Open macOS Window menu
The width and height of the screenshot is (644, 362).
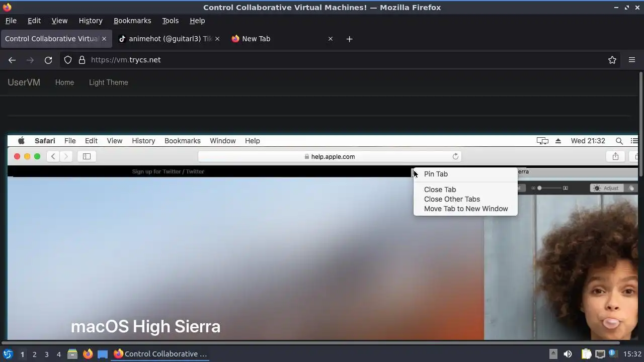click(223, 141)
